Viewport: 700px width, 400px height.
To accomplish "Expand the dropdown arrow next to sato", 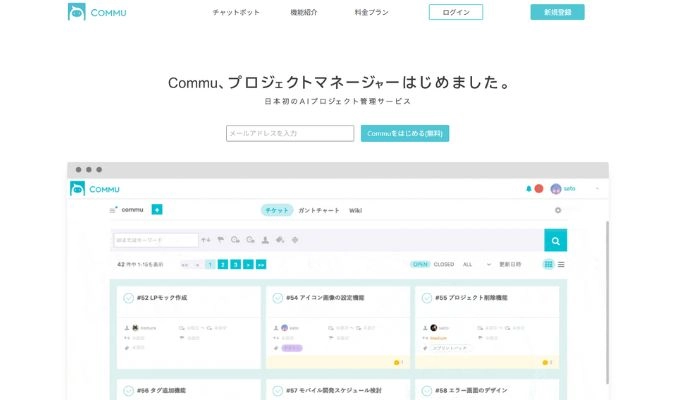I will coord(597,189).
